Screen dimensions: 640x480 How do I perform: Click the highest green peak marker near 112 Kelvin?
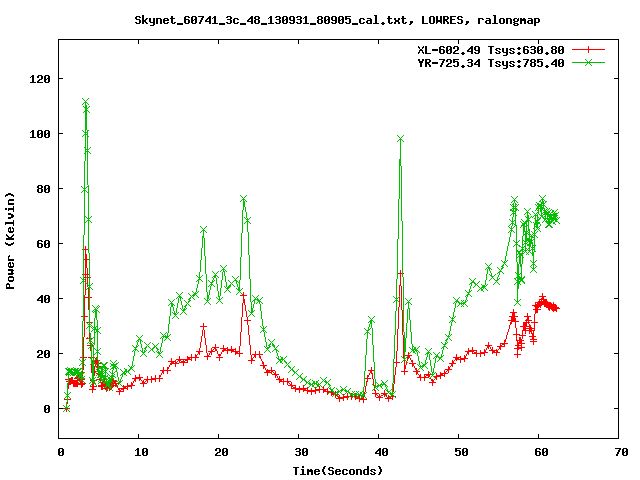click(x=85, y=101)
